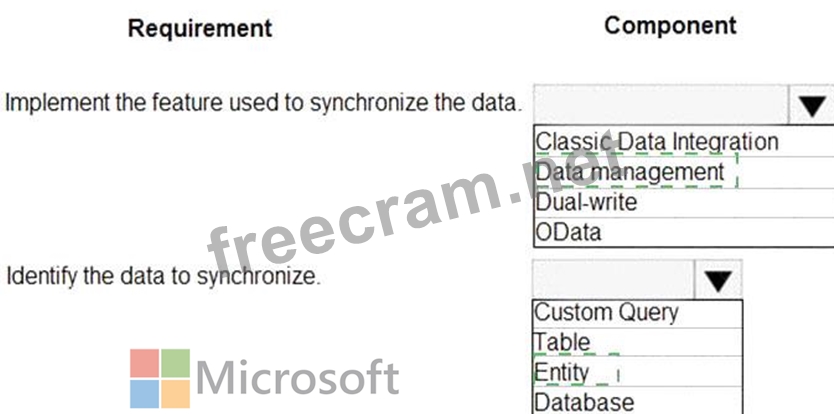Pick the Entity option
Image resolution: width=834 pixels, height=414 pixels.
(562, 372)
